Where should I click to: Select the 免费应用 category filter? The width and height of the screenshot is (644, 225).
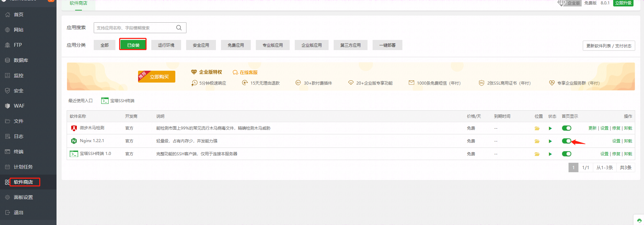pyautogui.click(x=236, y=45)
